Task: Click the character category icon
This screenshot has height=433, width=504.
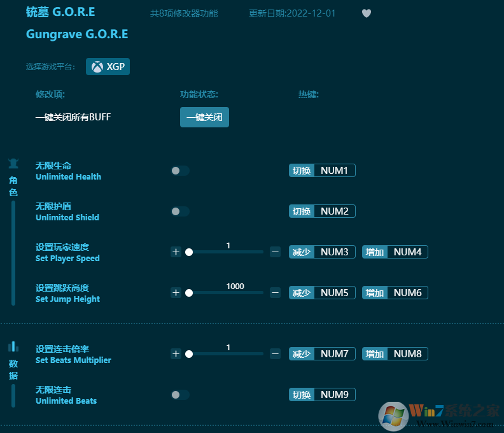Action: [13, 164]
